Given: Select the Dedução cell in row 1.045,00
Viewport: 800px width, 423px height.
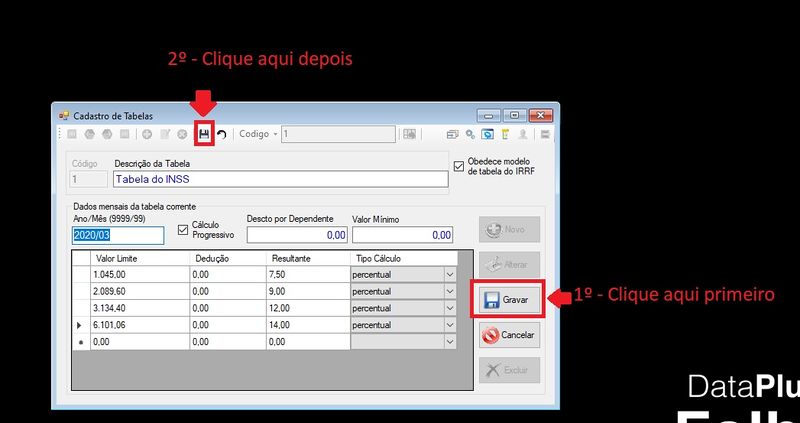Looking at the screenshot, I should point(228,275).
